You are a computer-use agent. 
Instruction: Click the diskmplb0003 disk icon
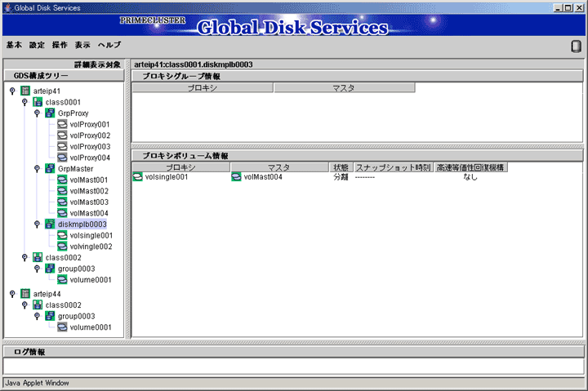(x=50, y=224)
